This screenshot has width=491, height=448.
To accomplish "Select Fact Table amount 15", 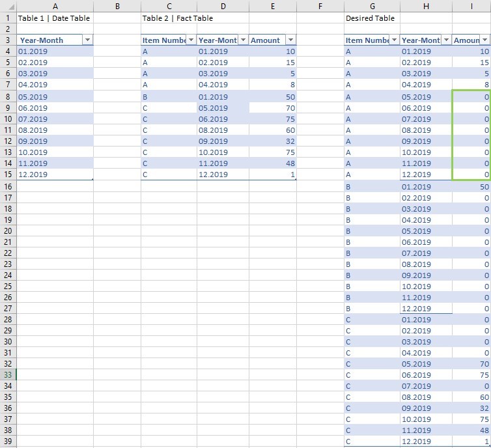I will pos(273,63).
